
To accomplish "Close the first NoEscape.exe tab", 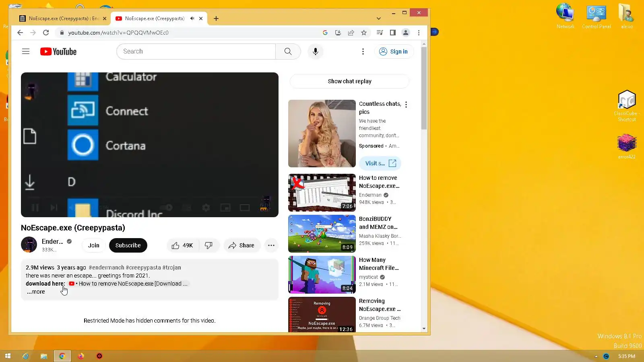I will (105, 19).
